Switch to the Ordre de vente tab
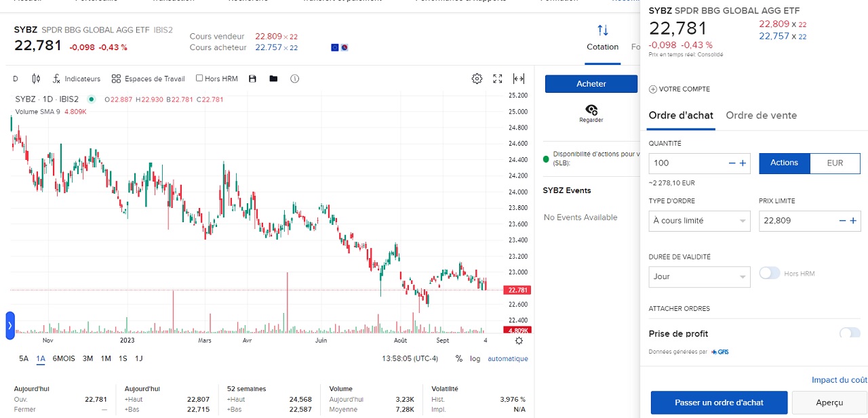This screenshot has width=868, height=418. click(x=761, y=115)
